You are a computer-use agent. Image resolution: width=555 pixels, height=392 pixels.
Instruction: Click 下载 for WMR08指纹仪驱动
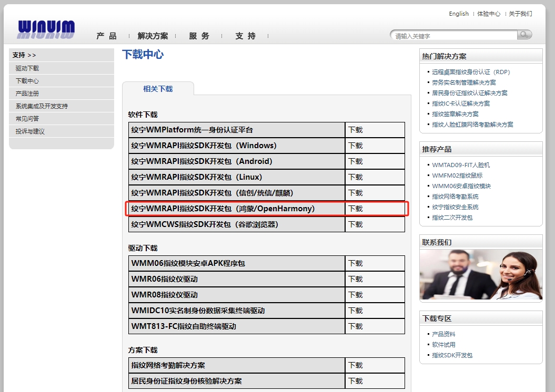tap(356, 295)
